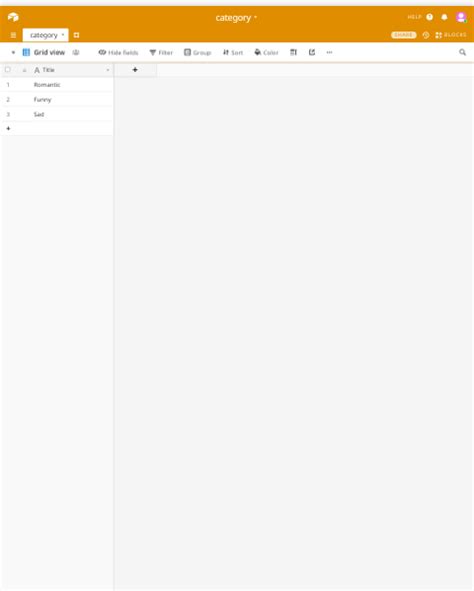Open the category table tab dropdown arrow
Image resolution: width=474 pixels, height=591 pixels.
point(63,35)
